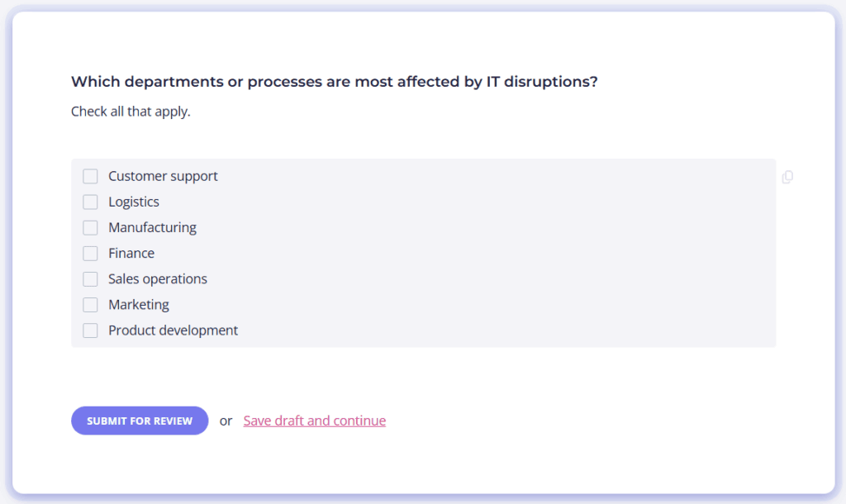Click the IT disruptions question heading
The width and height of the screenshot is (846, 504).
pos(335,82)
